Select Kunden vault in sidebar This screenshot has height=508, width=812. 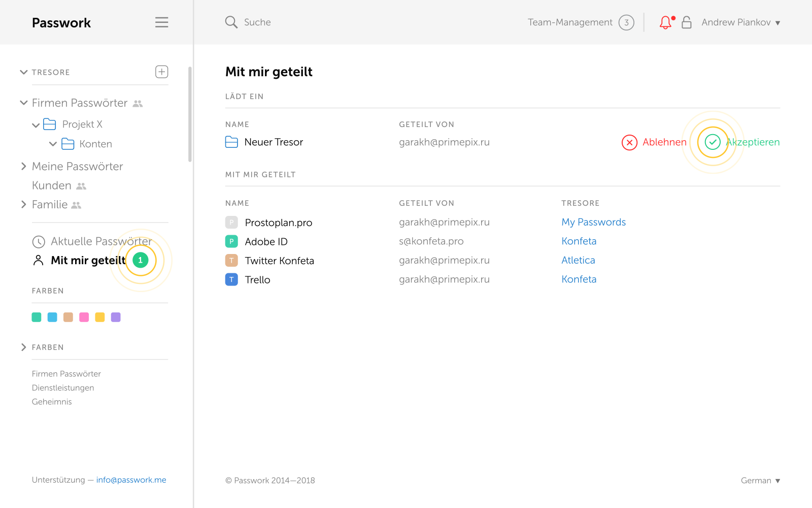(x=52, y=185)
